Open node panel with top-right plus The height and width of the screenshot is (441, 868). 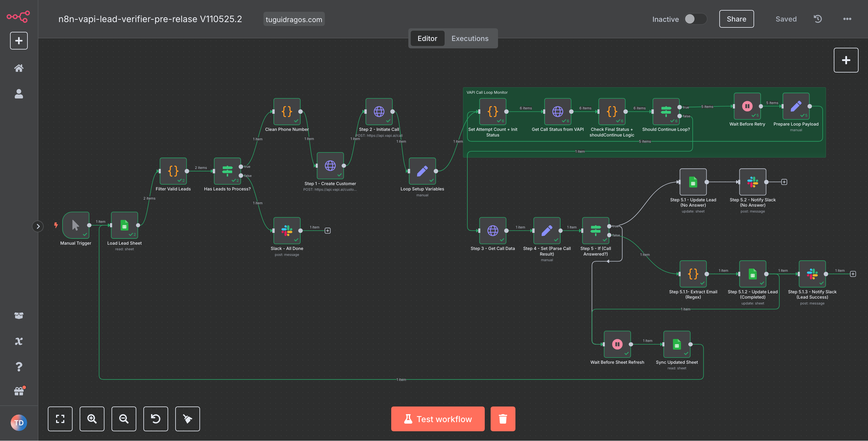pos(846,60)
